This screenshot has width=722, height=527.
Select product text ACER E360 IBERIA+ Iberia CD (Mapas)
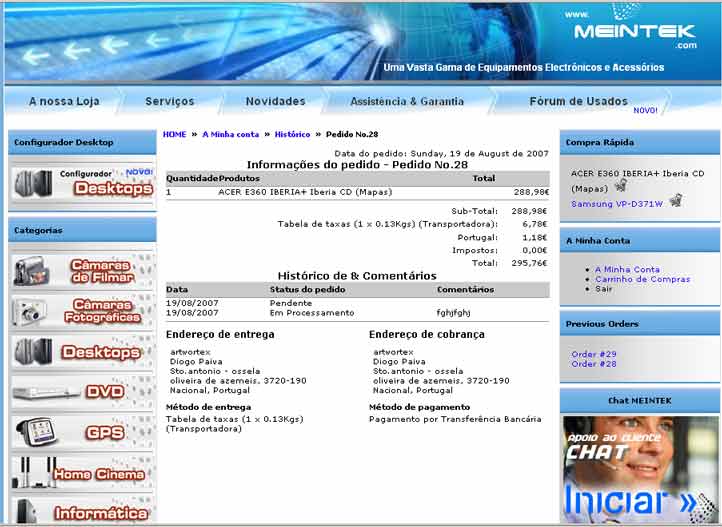point(305,192)
